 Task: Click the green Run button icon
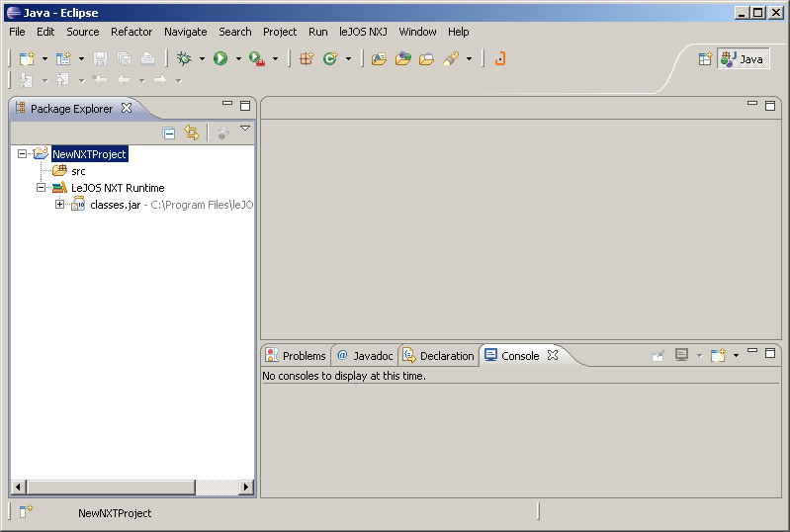[220, 59]
